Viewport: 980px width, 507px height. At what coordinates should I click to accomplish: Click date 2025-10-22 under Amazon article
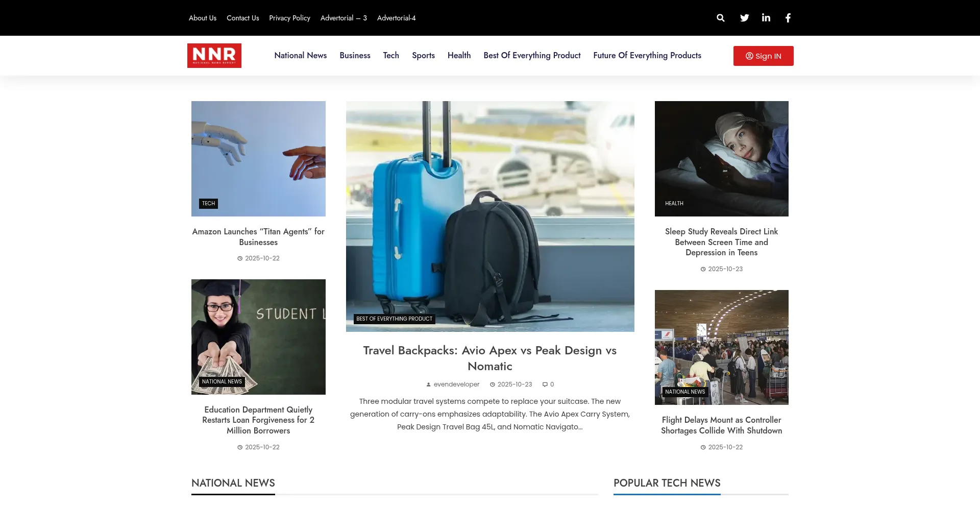pyautogui.click(x=258, y=258)
